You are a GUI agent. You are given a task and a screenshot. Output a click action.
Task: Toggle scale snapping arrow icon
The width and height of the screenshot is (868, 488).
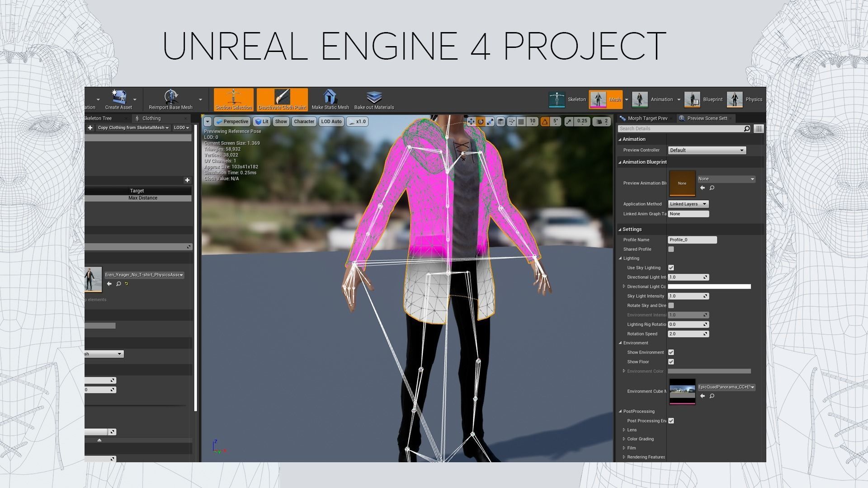569,122
